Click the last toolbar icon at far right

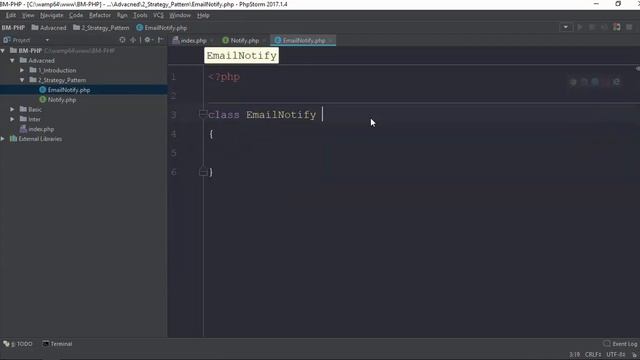[x=629, y=27]
